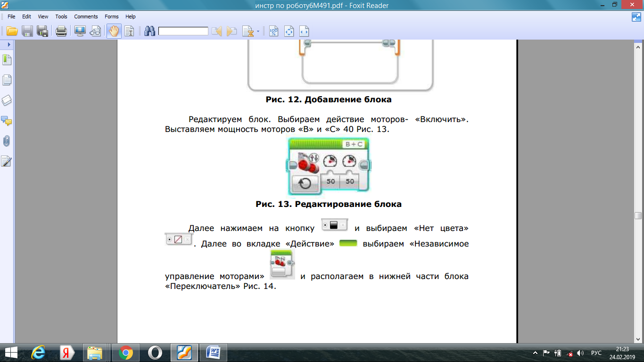Open the Attachments paperclip panel
Screen dimensions: 644x362
pyautogui.click(x=7, y=141)
